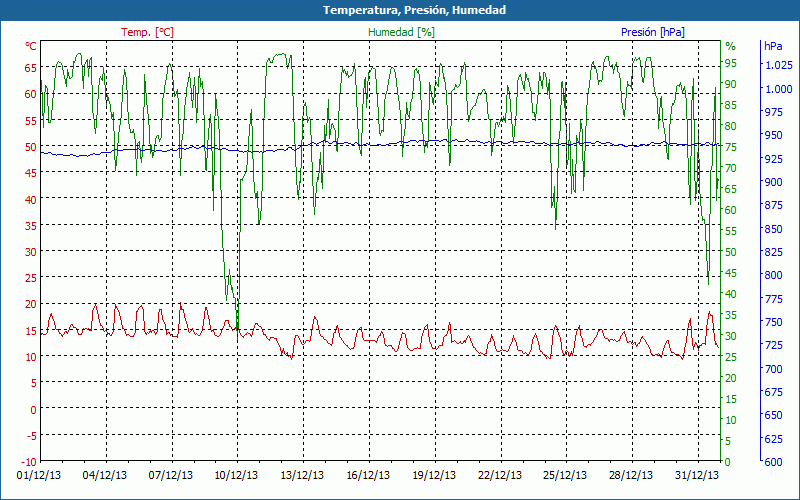Click the 16/12/13 date label
800x500 pixels.
coord(367,476)
